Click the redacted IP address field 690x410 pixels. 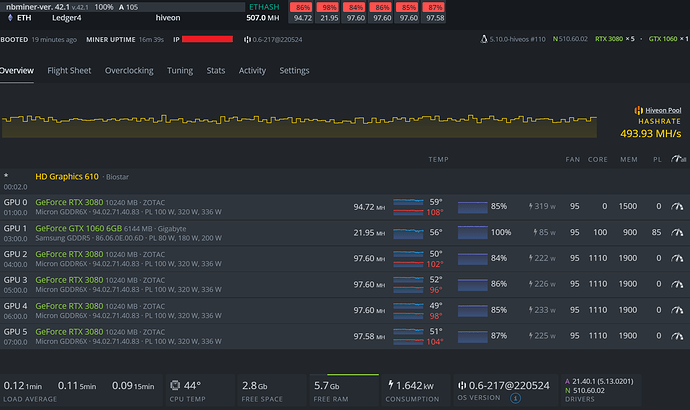(x=207, y=39)
